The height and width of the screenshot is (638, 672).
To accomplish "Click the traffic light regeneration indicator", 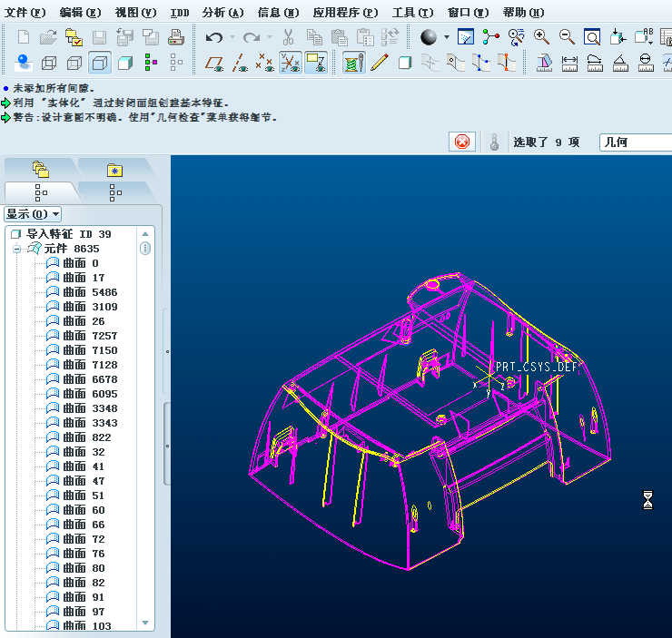I will [494, 142].
